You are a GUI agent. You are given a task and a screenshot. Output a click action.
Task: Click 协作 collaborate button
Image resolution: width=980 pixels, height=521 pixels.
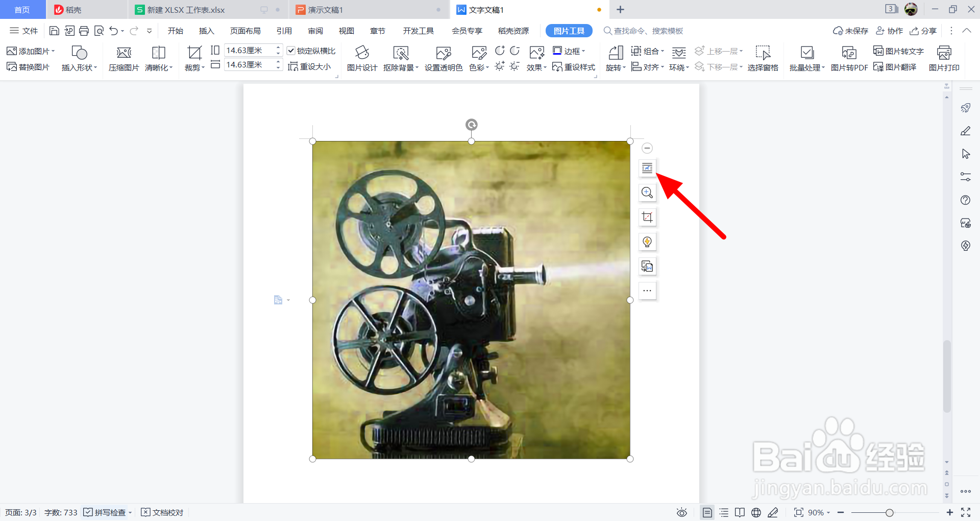(x=889, y=31)
